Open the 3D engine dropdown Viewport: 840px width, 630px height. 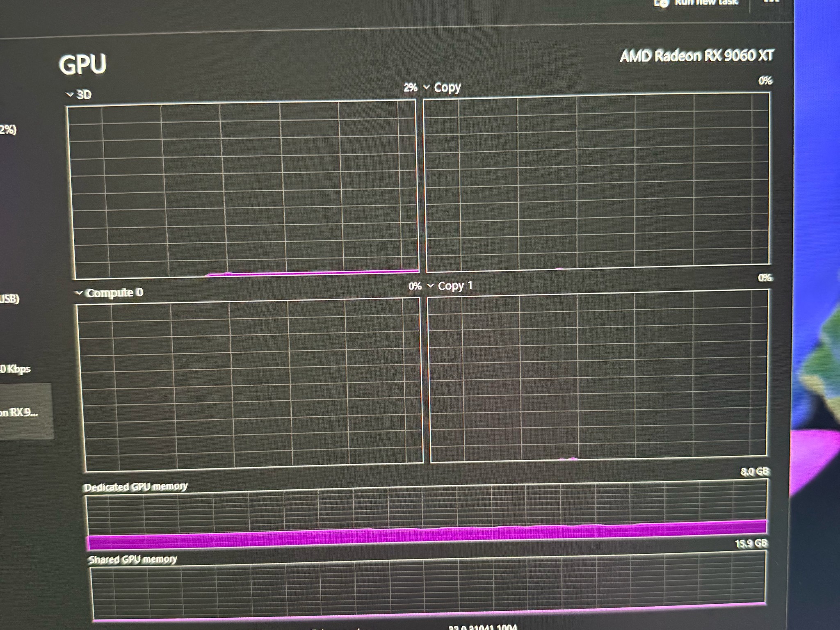(x=78, y=95)
